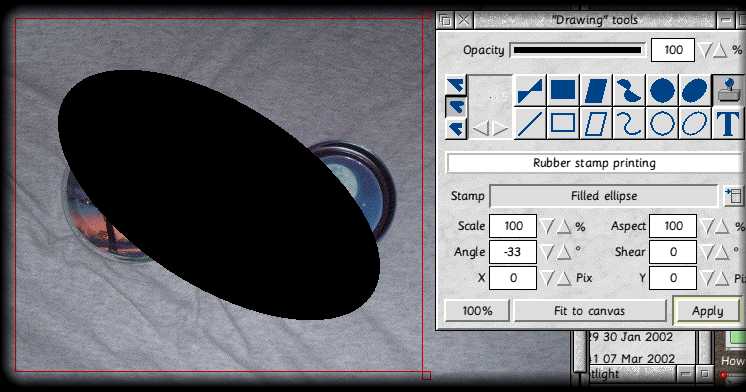Select the outline circle tool
Viewport: 746px width, 392px height.
tap(662, 123)
